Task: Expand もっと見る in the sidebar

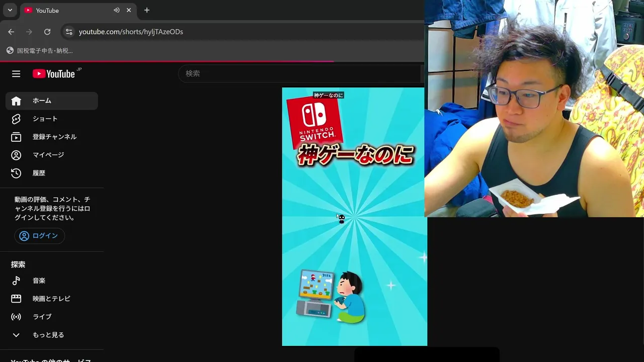Action: 52,335
